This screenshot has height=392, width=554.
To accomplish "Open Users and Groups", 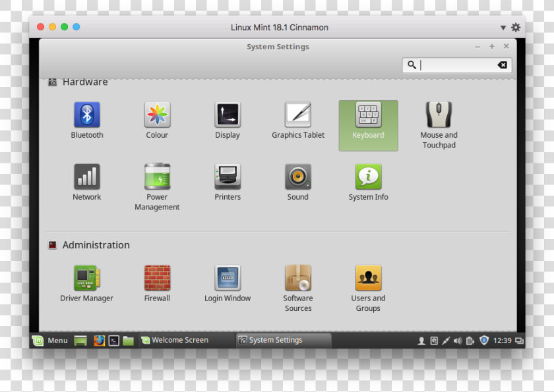I will pyautogui.click(x=368, y=289).
